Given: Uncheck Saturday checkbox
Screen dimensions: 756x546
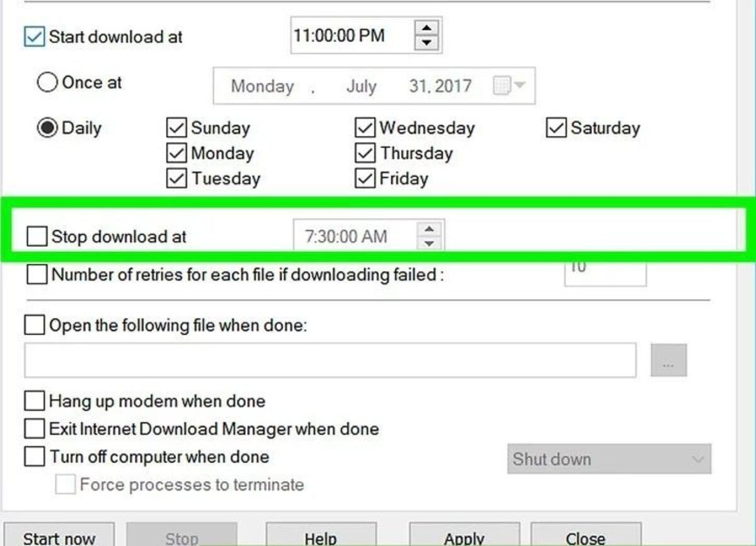Looking at the screenshot, I should coord(556,128).
